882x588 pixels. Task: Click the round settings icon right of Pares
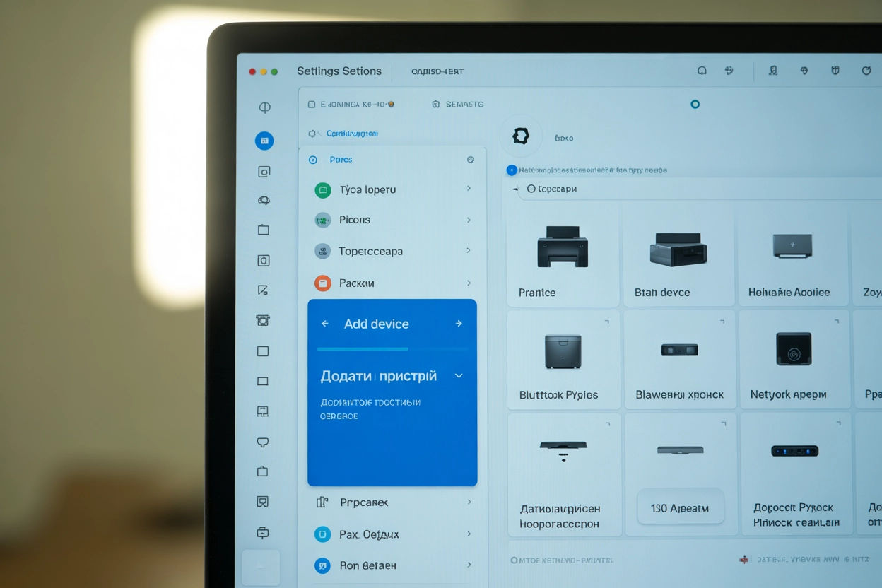471,160
